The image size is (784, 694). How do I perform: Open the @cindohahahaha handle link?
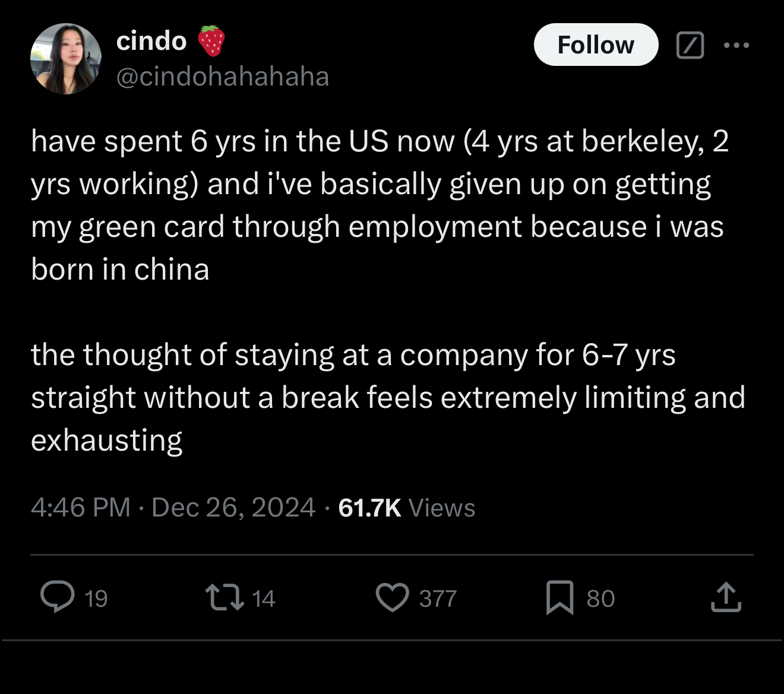(222, 77)
